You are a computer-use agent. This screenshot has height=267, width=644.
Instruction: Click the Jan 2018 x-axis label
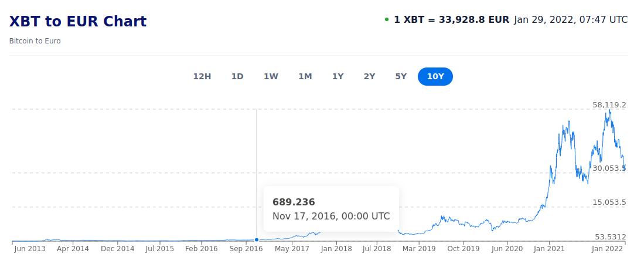pyautogui.click(x=336, y=249)
